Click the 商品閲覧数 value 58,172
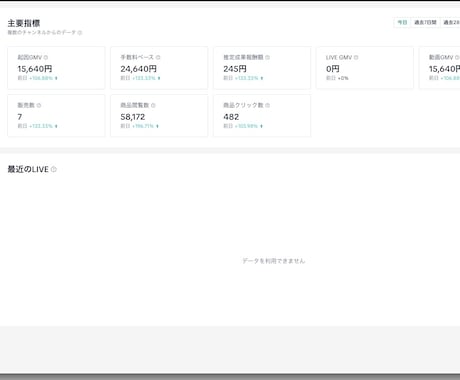Image resolution: width=460 pixels, height=380 pixels. pyautogui.click(x=133, y=117)
